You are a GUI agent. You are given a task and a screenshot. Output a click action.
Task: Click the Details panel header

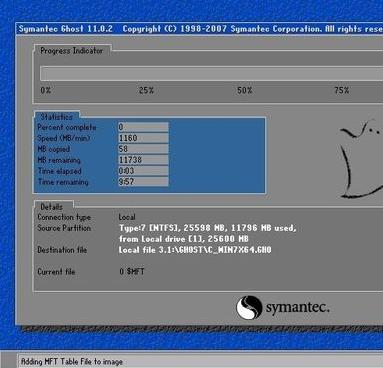pos(52,207)
